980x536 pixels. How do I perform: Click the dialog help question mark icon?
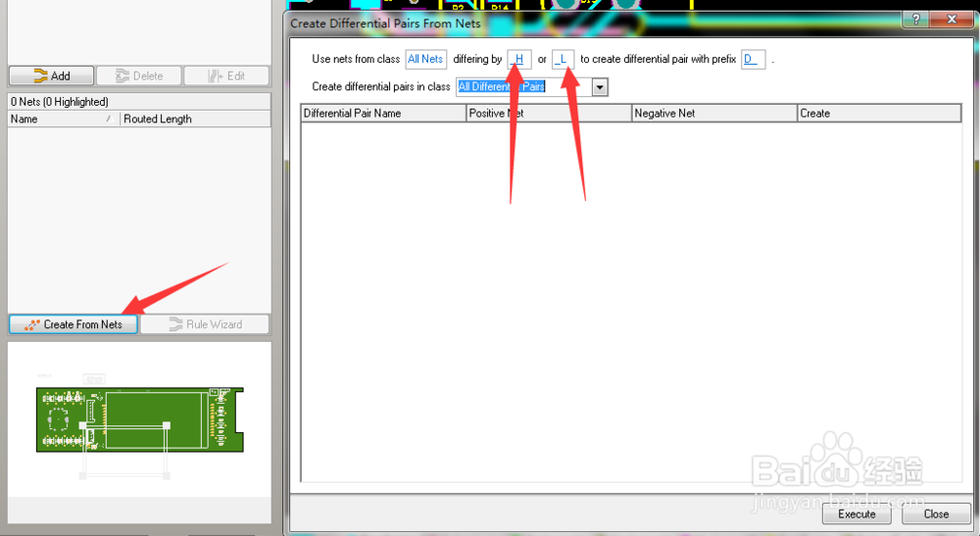[915, 20]
